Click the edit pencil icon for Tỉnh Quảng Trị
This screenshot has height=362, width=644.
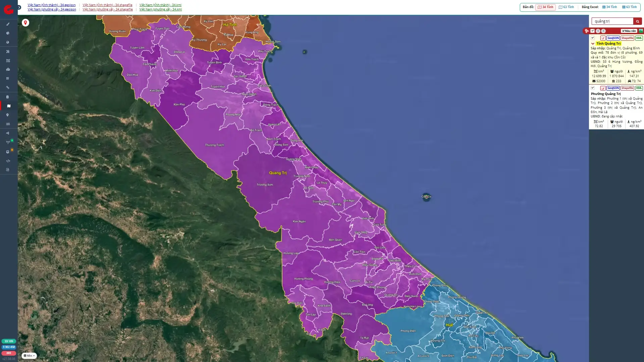pyautogui.click(x=603, y=38)
